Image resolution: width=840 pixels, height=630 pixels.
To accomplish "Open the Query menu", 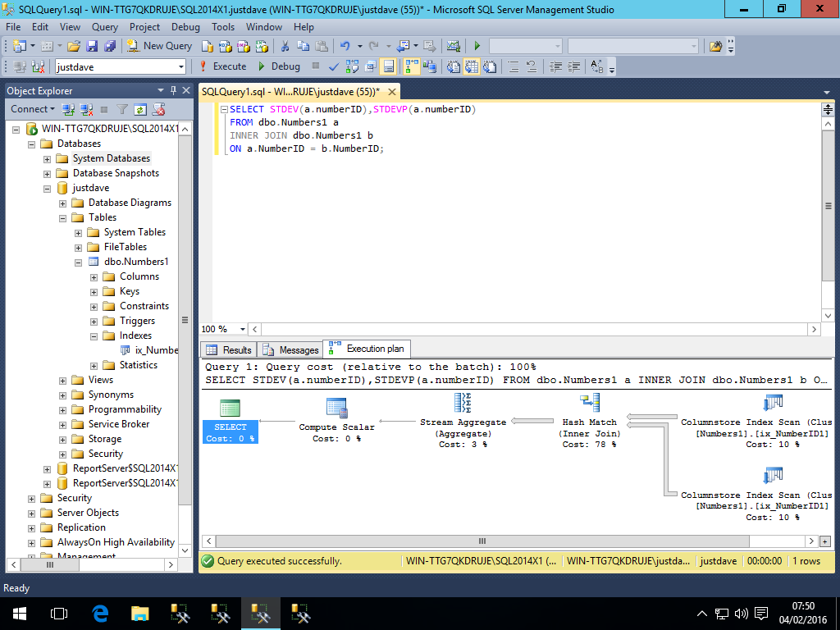I will click(x=105, y=27).
